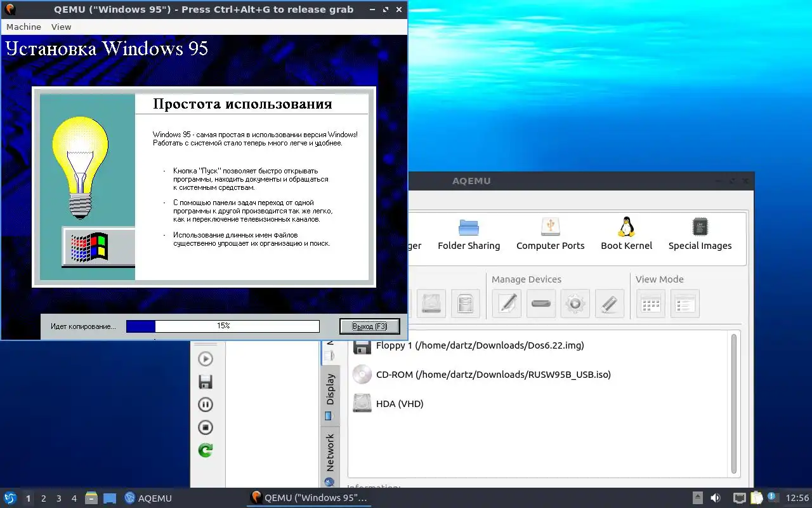Save VM state with floppy icon
Image resolution: width=812 pixels, height=508 pixels.
click(206, 382)
